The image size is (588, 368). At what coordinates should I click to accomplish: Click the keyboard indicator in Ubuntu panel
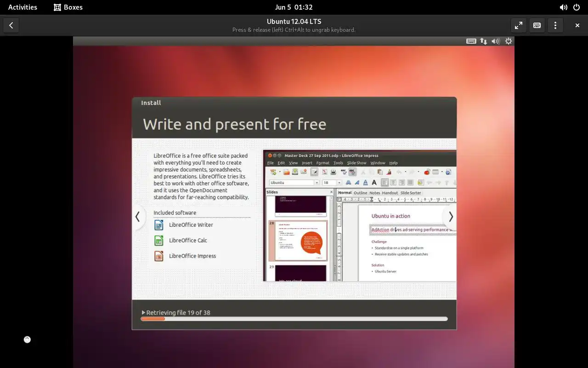click(x=471, y=41)
